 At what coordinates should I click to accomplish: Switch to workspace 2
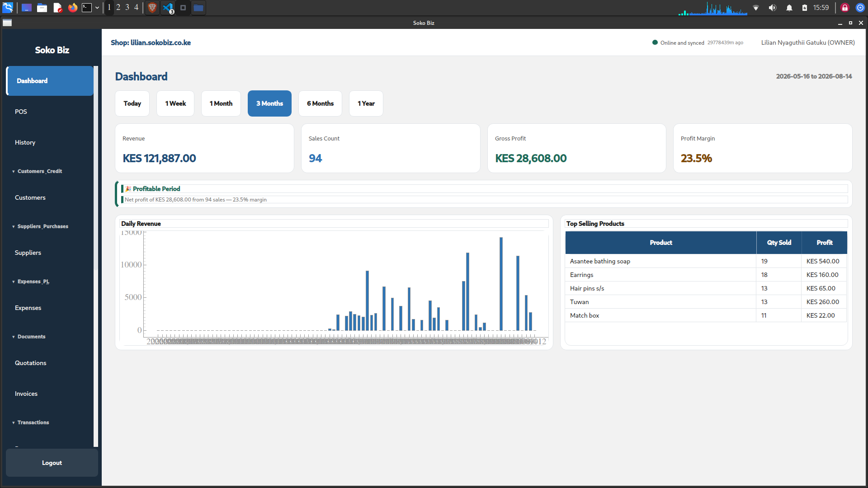click(x=118, y=7)
